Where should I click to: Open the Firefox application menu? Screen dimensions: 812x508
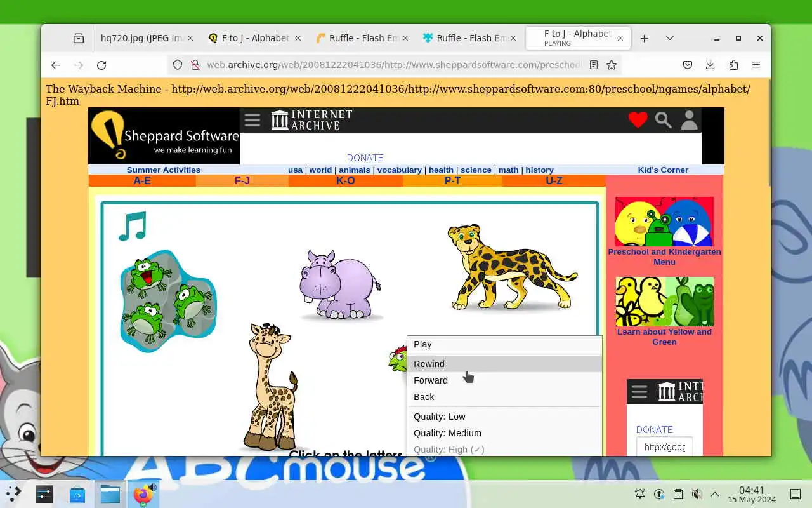756,65
